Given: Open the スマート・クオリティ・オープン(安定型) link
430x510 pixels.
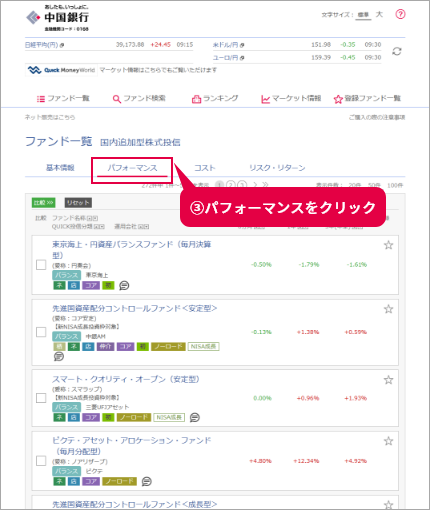Looking at the screenshot, I should (x=126, y=379).
